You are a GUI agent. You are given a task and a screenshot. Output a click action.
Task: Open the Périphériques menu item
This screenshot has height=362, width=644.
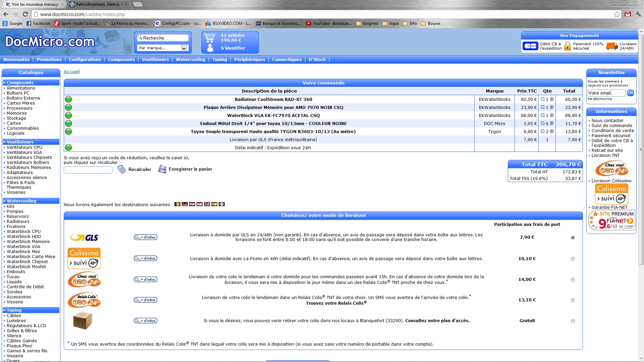249,59
